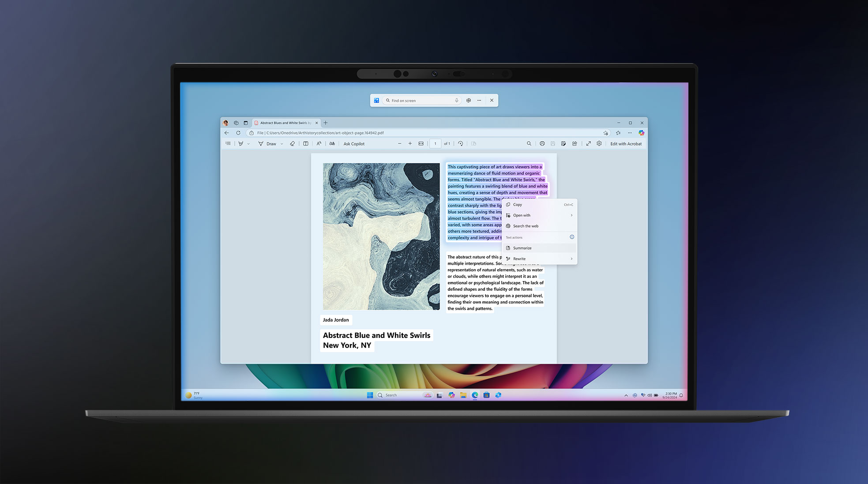Open the PDF in Edit with Acrobat
The image size is (868, 484).
coord(626,143)
